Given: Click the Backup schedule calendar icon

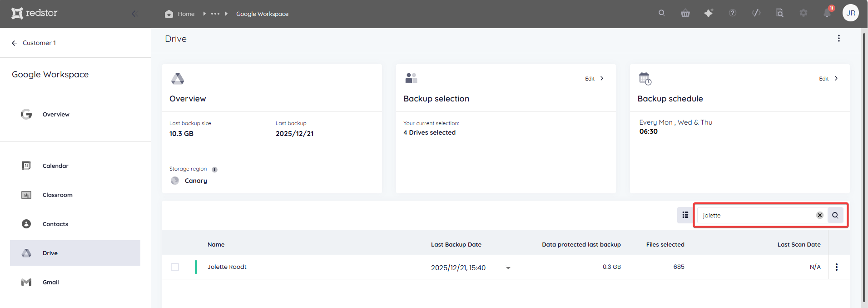Looking at the screenshot, I should tap(645, 78).
